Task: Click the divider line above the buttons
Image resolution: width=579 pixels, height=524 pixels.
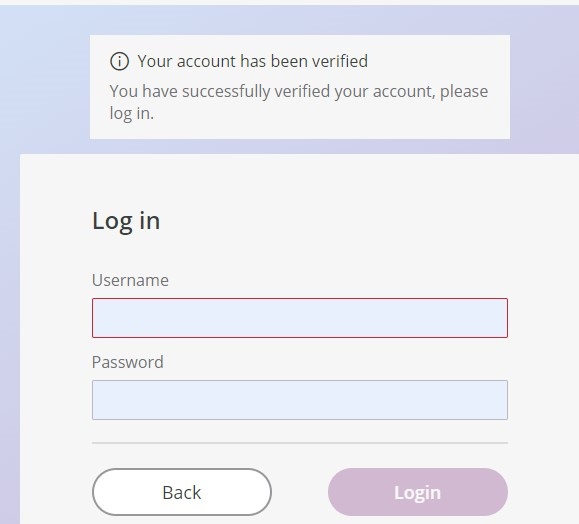Action: [300, 442]
